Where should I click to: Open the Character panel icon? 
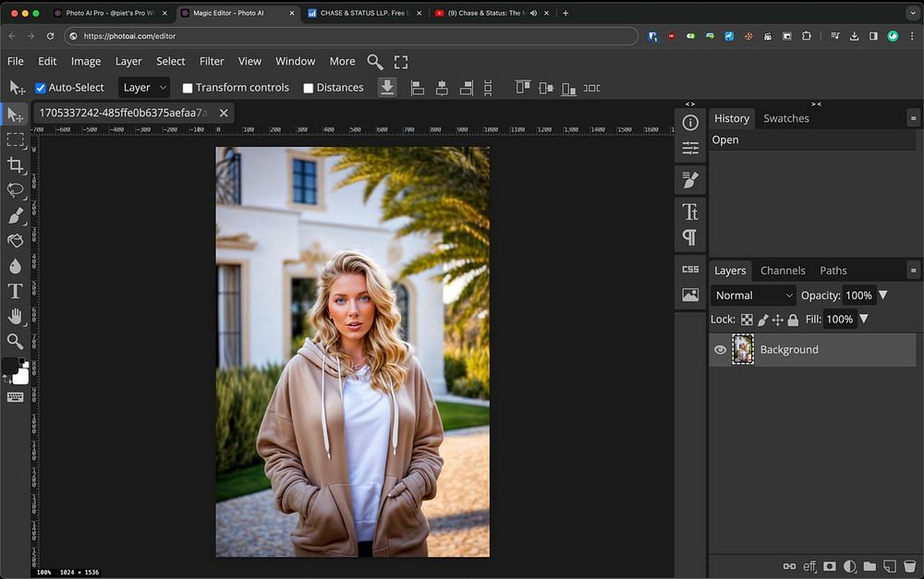coord(690,211)
